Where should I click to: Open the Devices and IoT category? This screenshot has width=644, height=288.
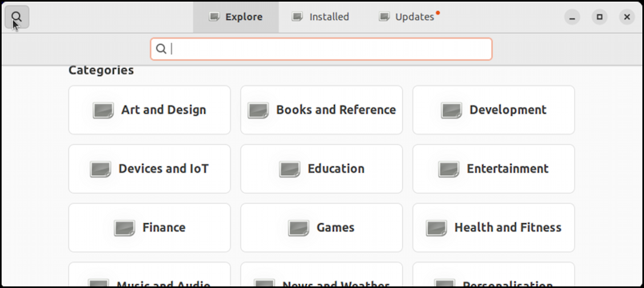150,169
